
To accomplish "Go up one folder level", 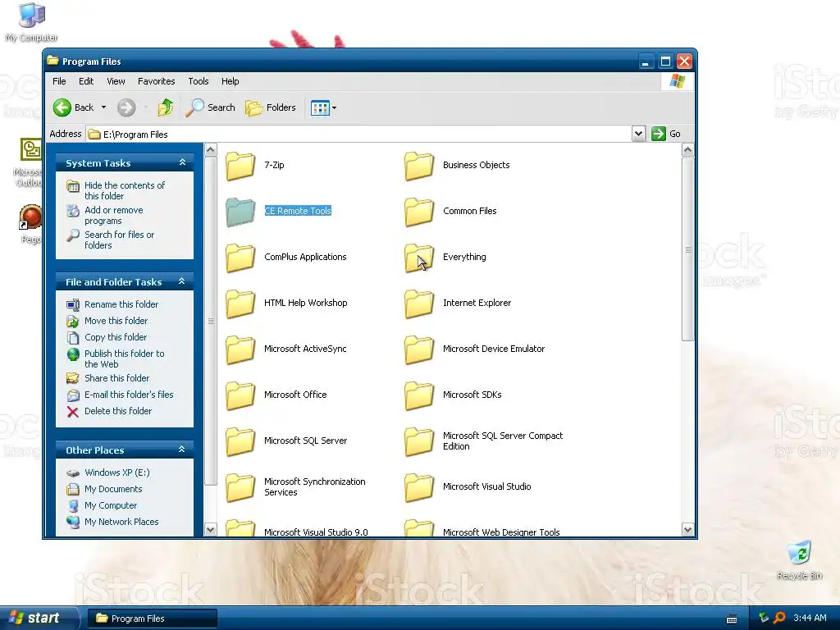I will (166, 107).
